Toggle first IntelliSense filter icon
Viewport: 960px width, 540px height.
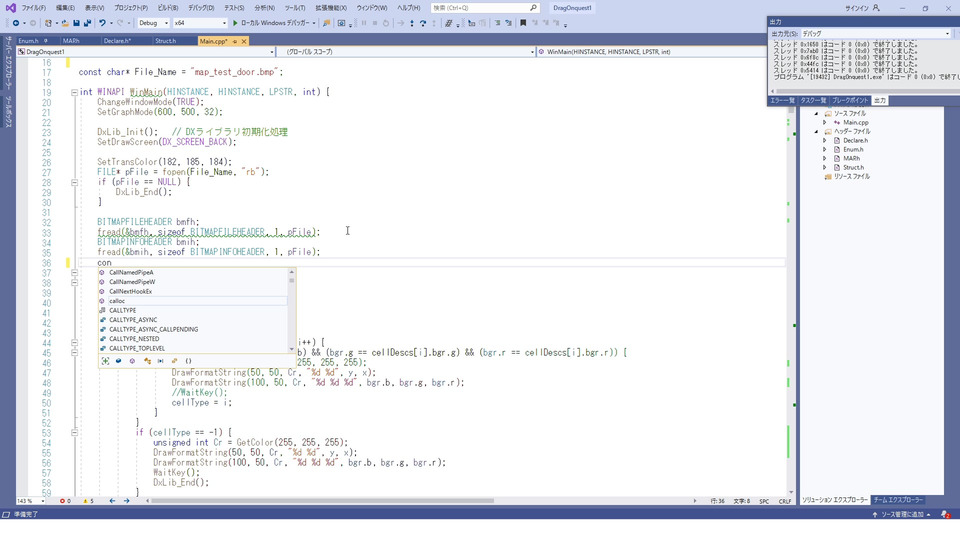pos(105,361)
